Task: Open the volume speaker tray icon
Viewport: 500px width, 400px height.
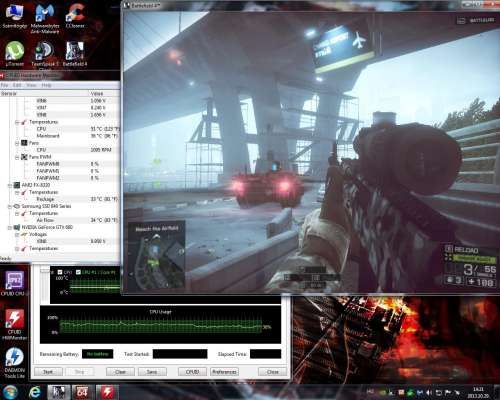Action: point(429,393)
